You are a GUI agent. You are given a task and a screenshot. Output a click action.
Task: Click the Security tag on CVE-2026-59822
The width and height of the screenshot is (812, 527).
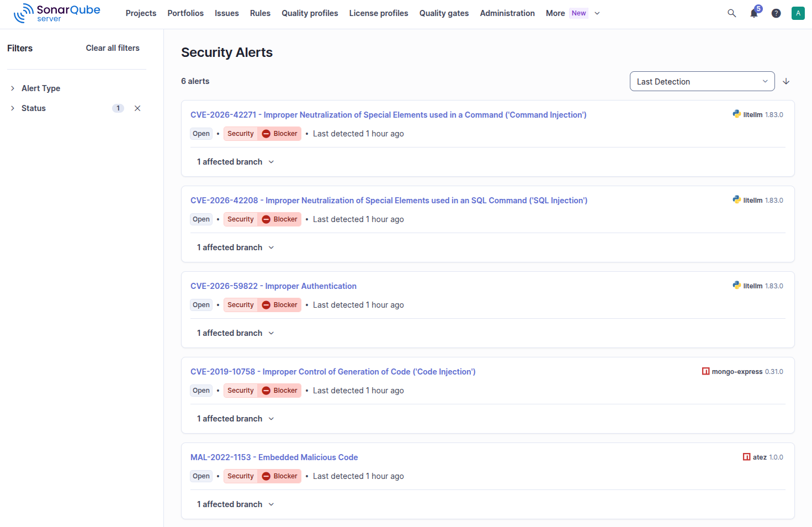[x=241, y=305]
